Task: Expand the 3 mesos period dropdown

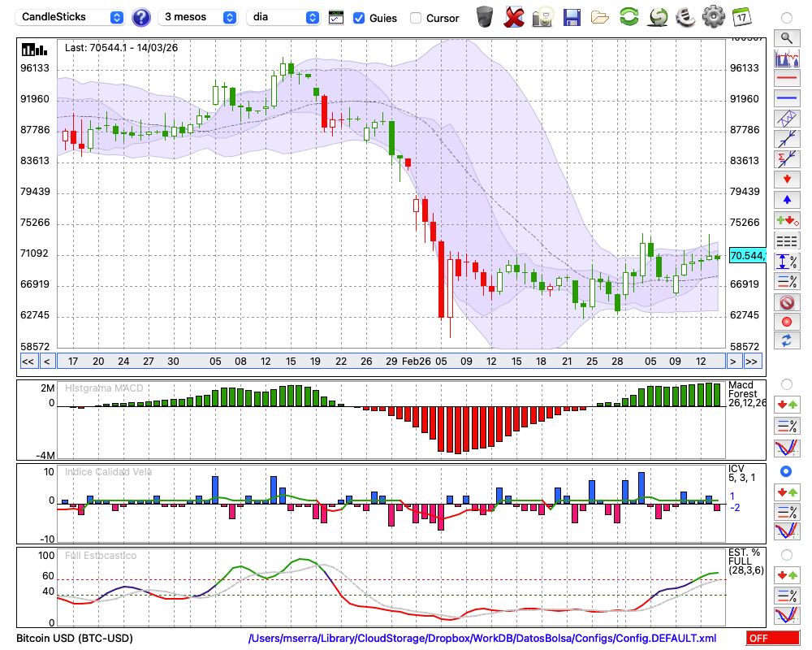Action: click(x=199, y=17)
